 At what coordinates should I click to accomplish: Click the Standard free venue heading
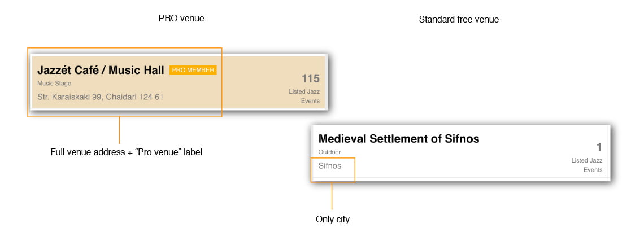[x=459, y=20]
